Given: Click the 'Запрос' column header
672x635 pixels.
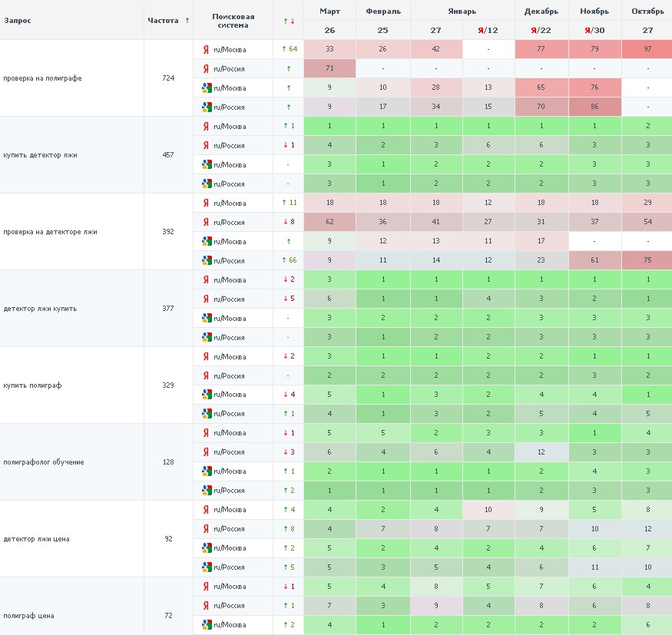Looking at the screenshot, I should (x=18, y=20).
